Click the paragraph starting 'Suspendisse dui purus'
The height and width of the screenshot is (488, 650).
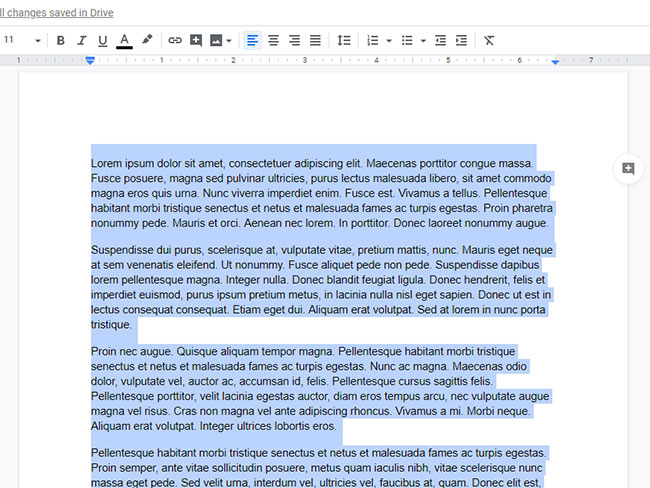(322, 287)
